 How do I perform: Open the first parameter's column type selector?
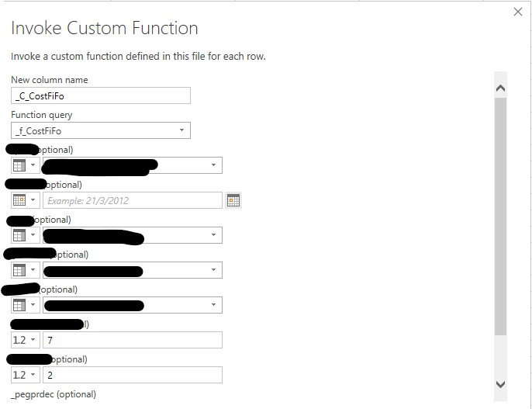tap(26, 165)
